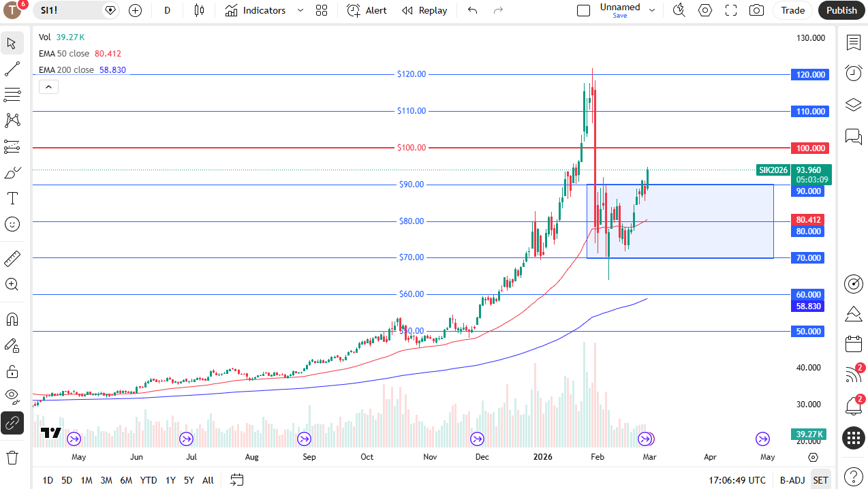
Task: Open the Watchlist panel
Action: point(853,42)
